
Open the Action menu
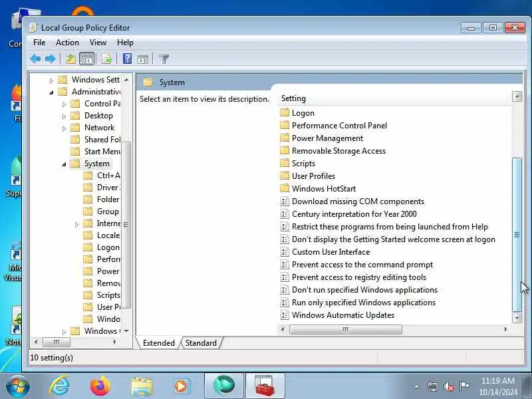tap(67, 43)
